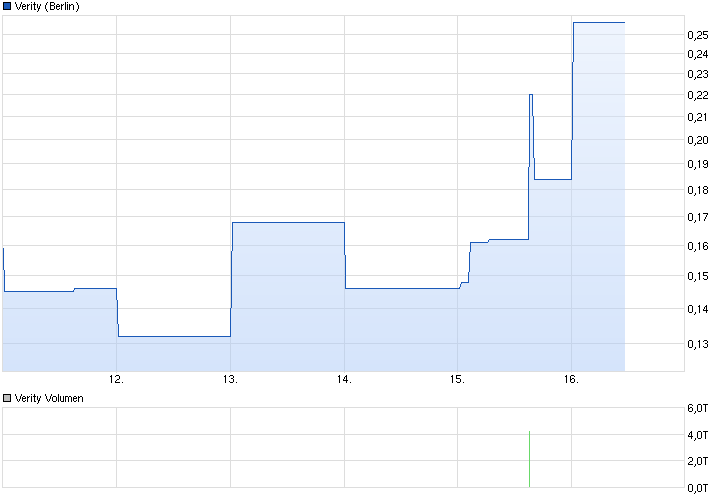Click the green volume bar on day 15
The height and width of the screenshot is (496, 726).
click(529, 459)
